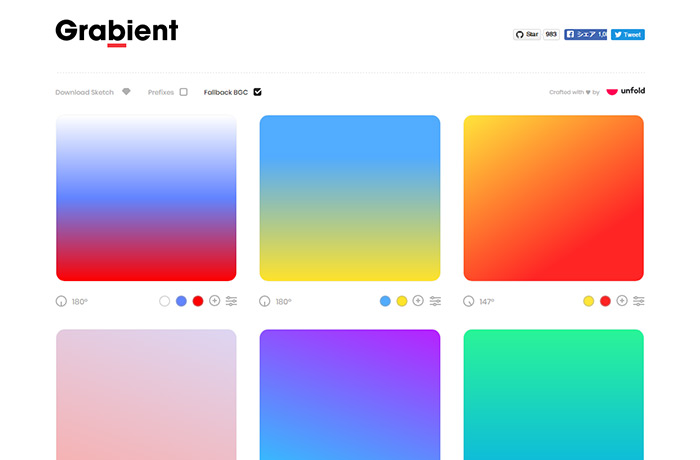Click the purple-blue gradient card
Screen dimensions: 700x460
[x=350, y=395]
